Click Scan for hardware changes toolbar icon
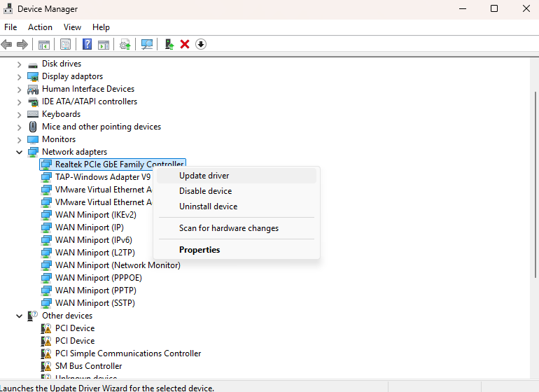Image resolution: width=539 pixels, height=392 pixels. (x=147, y=44)
